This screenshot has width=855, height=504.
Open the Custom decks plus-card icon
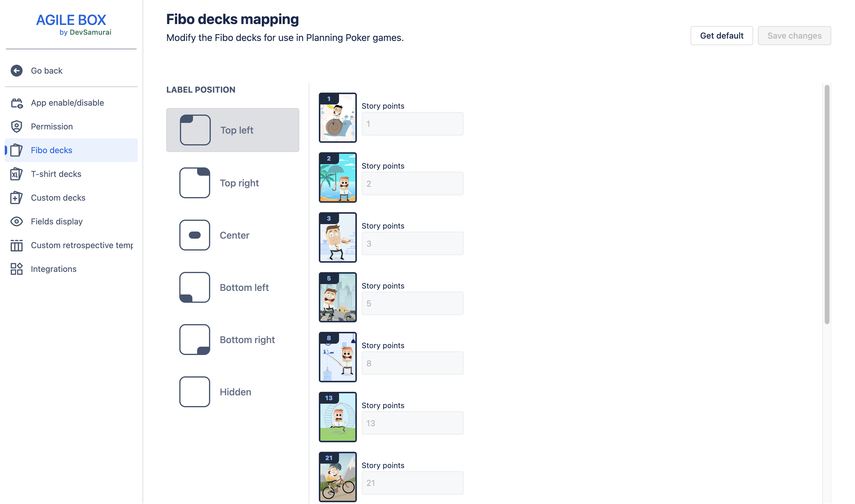(16, 198)
